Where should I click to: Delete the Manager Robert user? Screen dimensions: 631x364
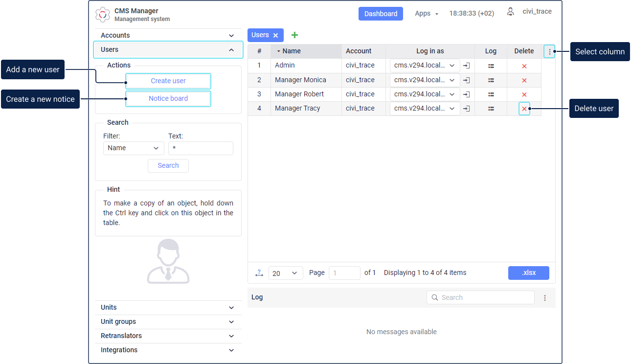(524, 94)
